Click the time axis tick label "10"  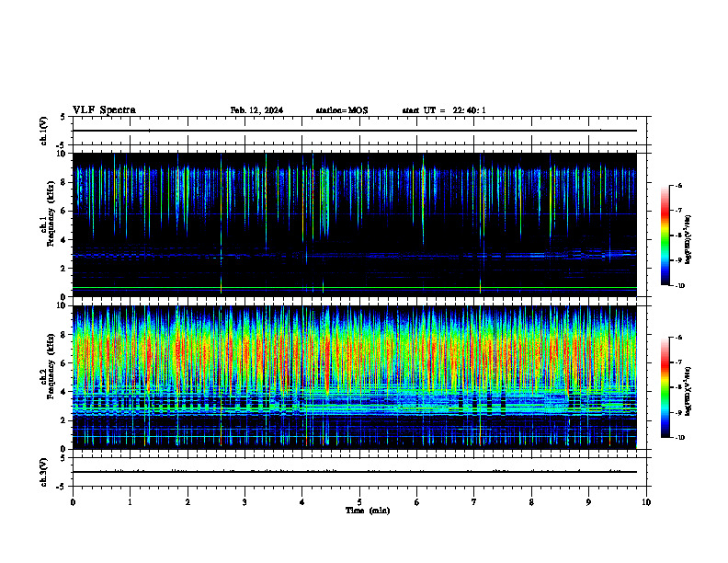(646, 502)
